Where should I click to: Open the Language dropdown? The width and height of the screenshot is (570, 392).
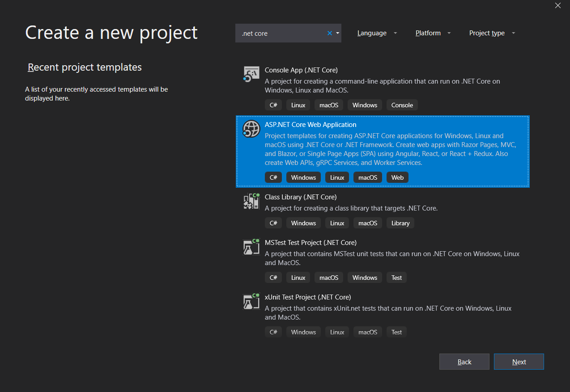(376, 33)
